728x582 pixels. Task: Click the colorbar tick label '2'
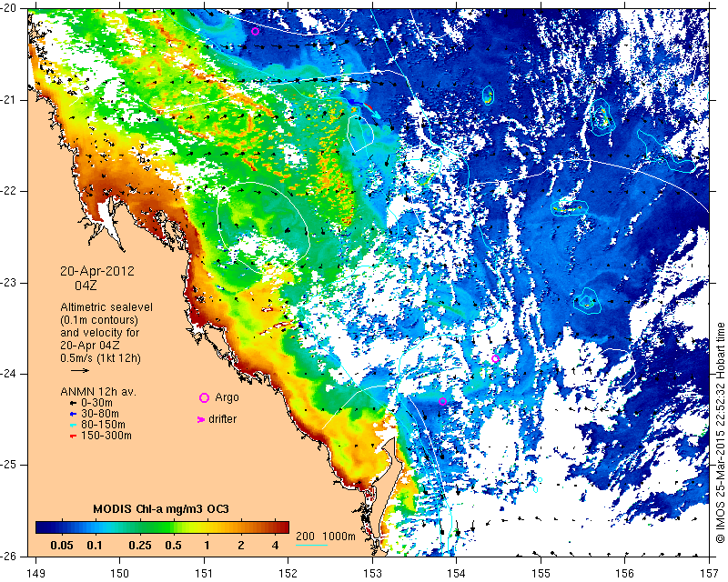click(240, 546)
